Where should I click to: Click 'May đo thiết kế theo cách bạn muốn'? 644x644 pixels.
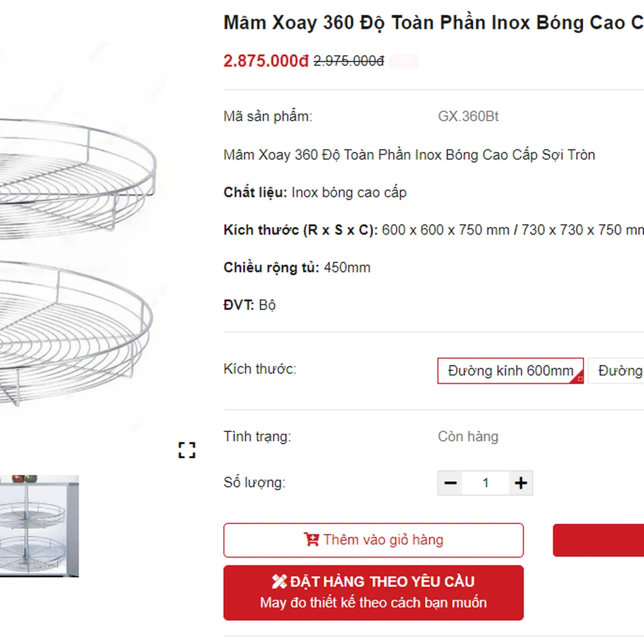pyautogui.click(x=373, y=603)
